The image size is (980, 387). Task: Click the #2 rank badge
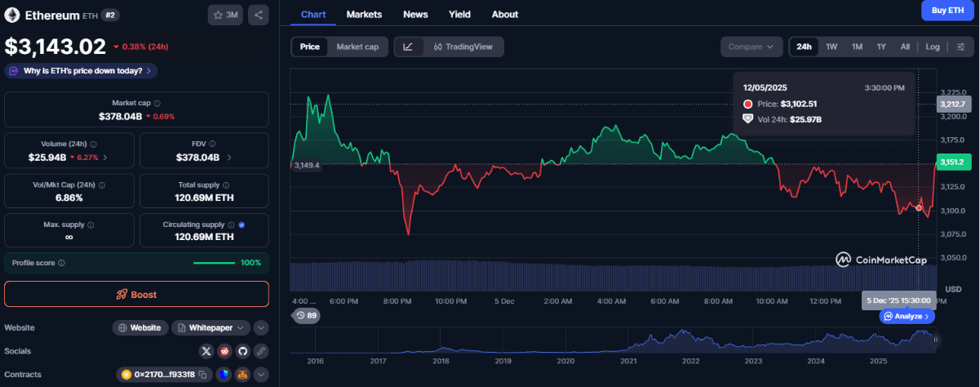coord(110,16)
